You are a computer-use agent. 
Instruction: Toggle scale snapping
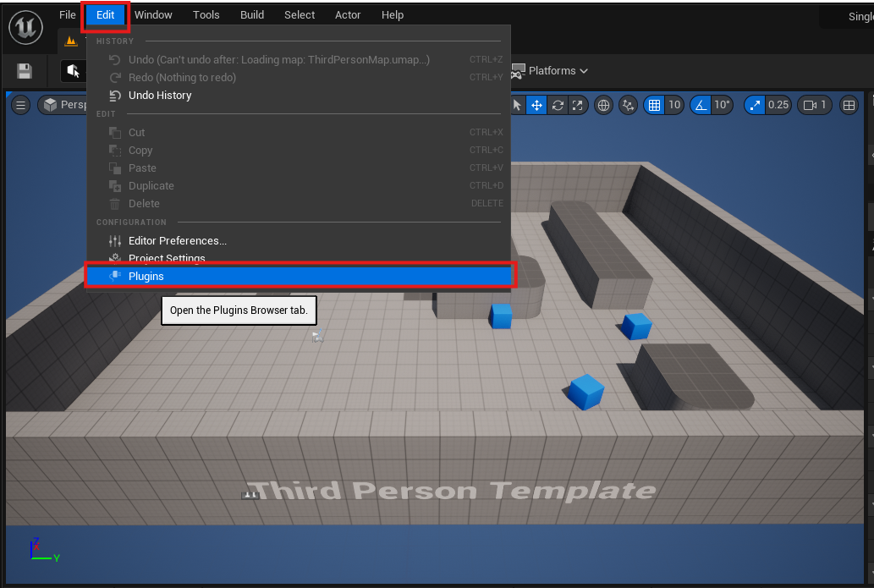756,105
